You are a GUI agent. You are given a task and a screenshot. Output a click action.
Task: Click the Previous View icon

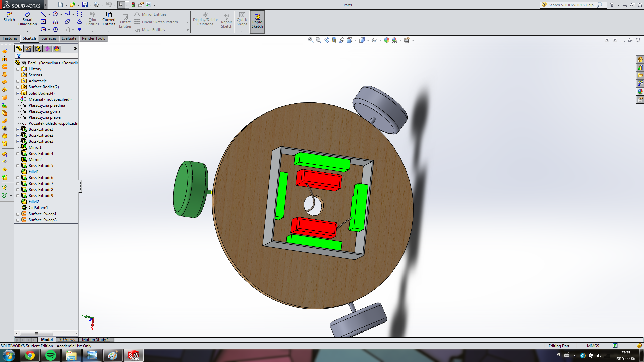point(326,40)
